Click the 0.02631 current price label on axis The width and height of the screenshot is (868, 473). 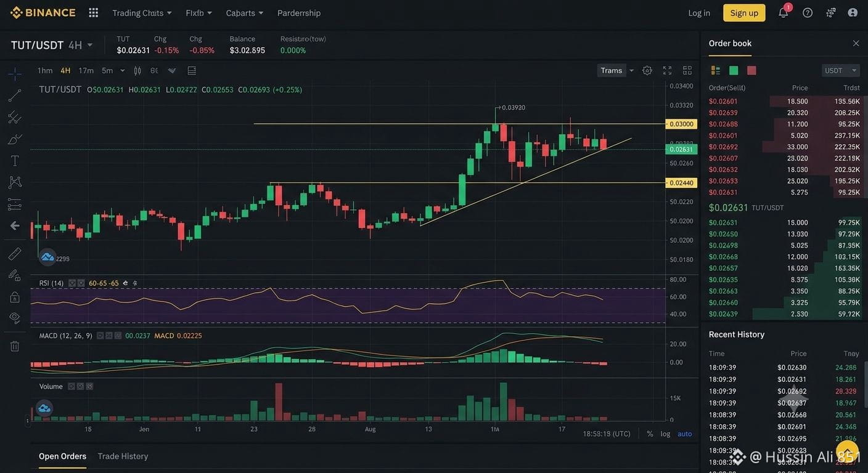coord(681,149)
